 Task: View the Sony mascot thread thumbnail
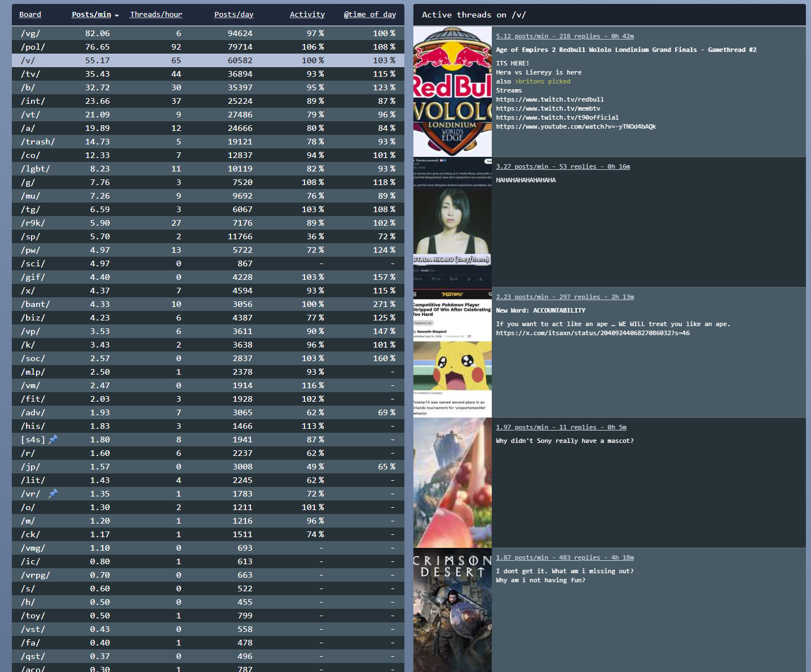452,483
